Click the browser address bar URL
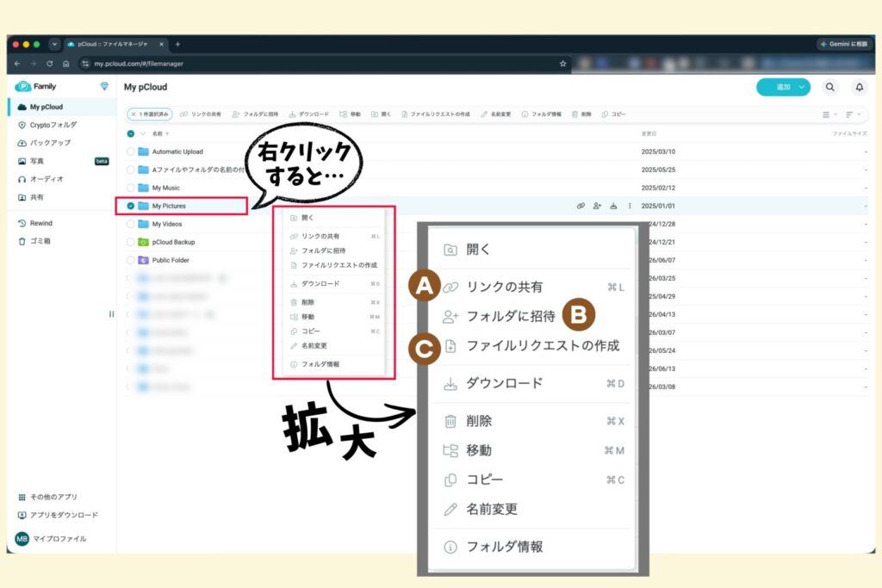This screenshot has height=588, width=882. click(x=139, y=64)
